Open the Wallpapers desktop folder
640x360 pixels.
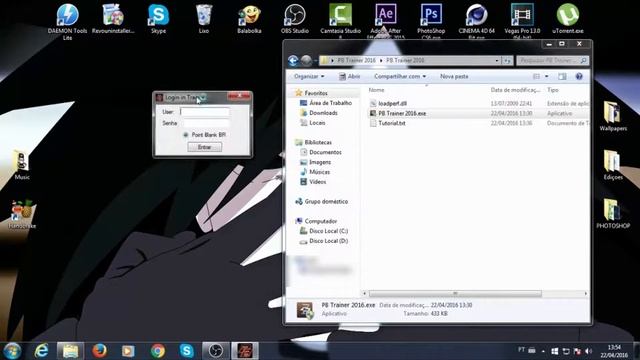coord(613,116)
